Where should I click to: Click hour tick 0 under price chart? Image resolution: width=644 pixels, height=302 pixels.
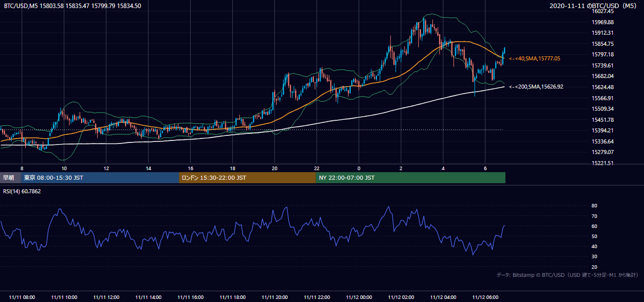tap(359, 168)
